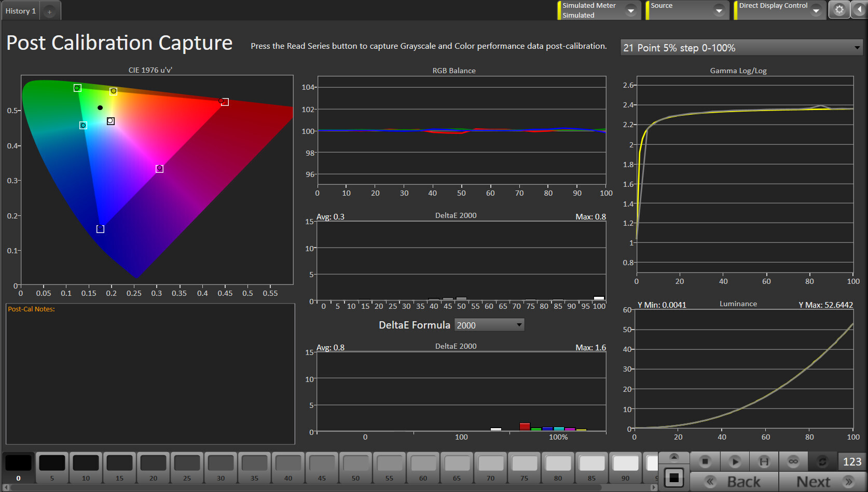Screen dimensions: 868x492
Task: Click the bracketed single-read icon
Action: [764, 461]
